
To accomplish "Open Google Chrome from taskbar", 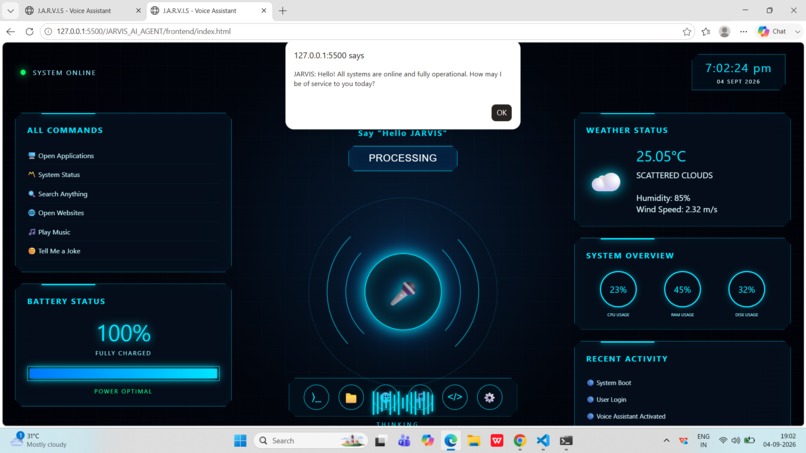I will [520, 441].
